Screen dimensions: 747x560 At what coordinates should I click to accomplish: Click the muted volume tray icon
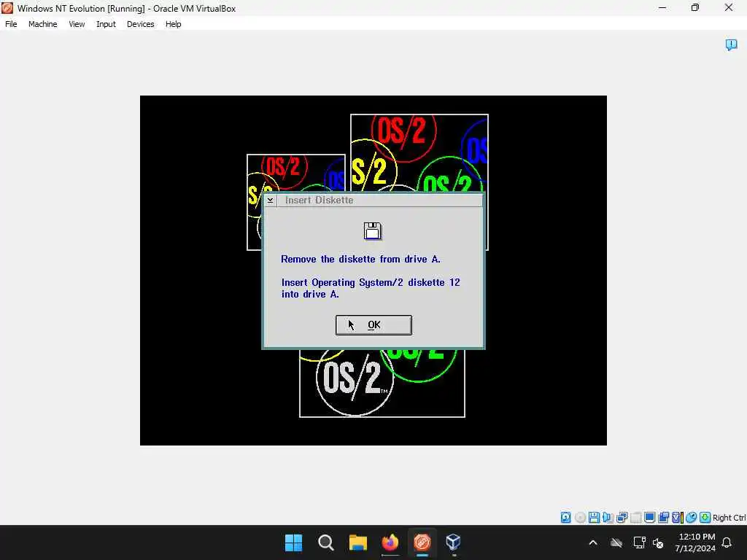pyautogui.click(x=659, y=542)
